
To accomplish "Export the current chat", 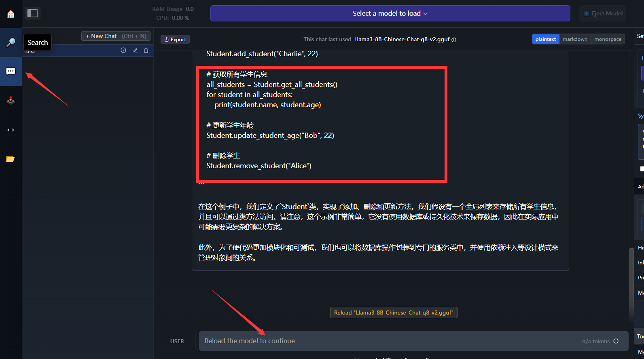I will coord(175,39).
